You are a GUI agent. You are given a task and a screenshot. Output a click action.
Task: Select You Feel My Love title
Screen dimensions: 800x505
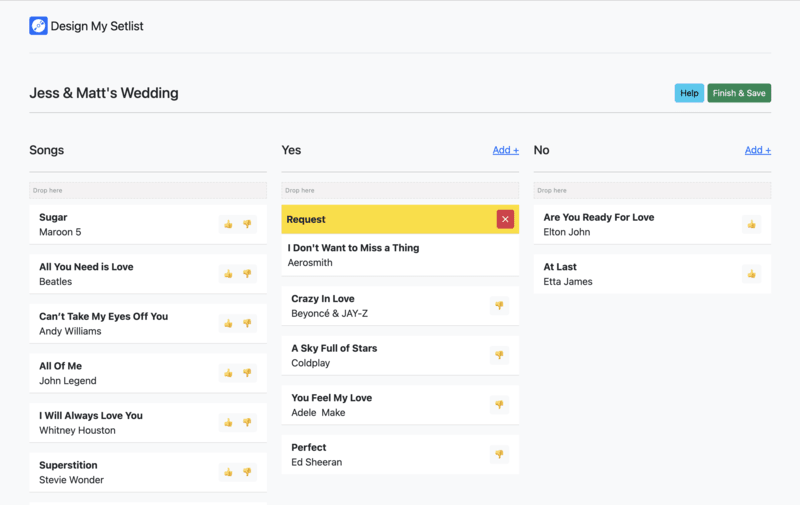point(332,397)
